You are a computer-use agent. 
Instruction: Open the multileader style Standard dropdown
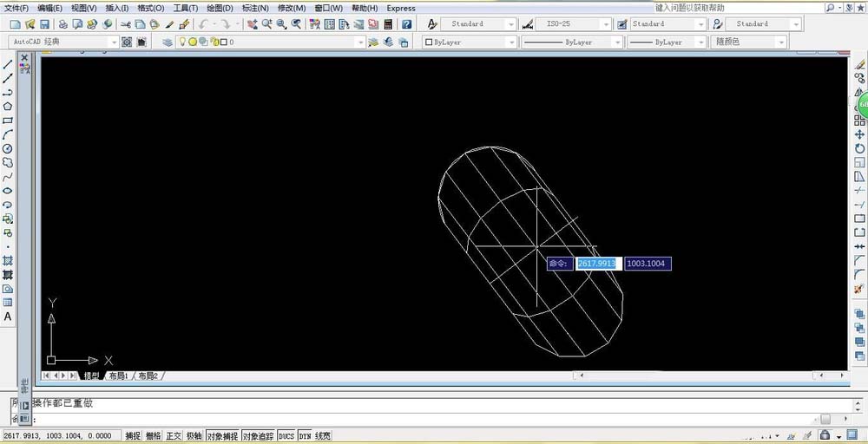763,24
